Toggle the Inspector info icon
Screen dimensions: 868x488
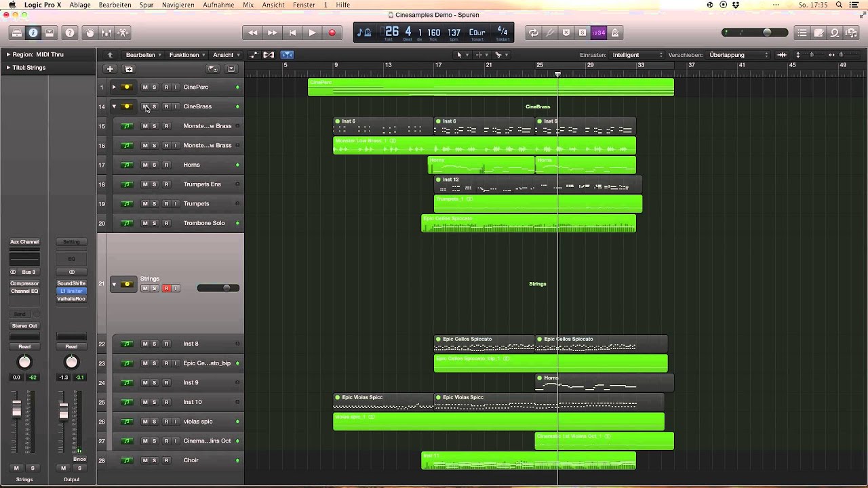pos(33,33)
